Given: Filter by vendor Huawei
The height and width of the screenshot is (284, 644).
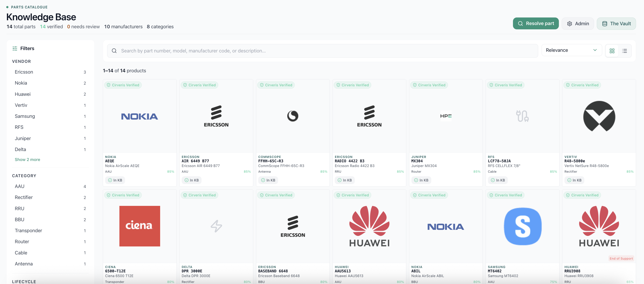Looking at the screenshot, I should 50,94.
